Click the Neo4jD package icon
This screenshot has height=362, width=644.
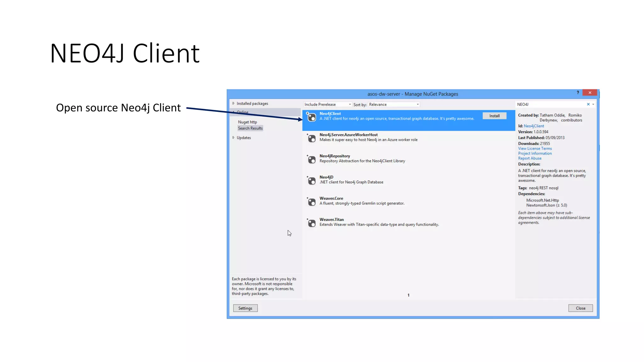pos(311,181)
